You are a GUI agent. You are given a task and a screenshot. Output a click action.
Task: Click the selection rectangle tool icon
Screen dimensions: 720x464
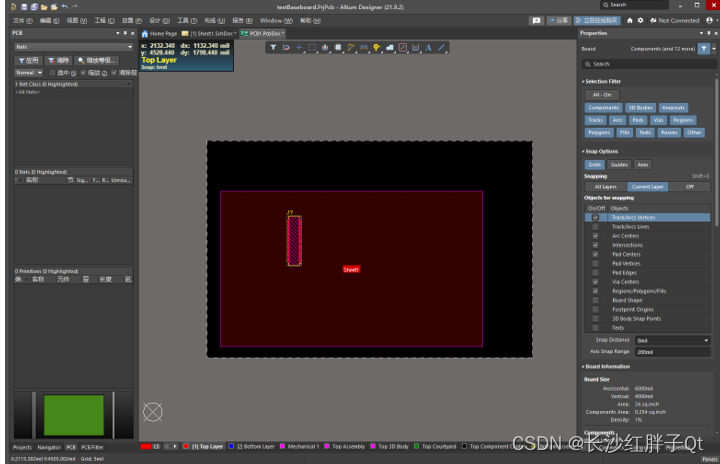click(x=312, y=47)
